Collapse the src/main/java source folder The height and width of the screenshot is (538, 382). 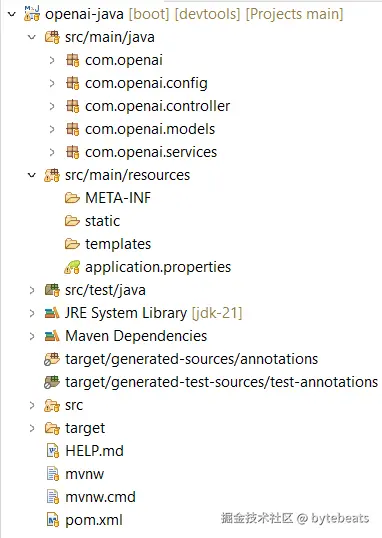[32, 37]
